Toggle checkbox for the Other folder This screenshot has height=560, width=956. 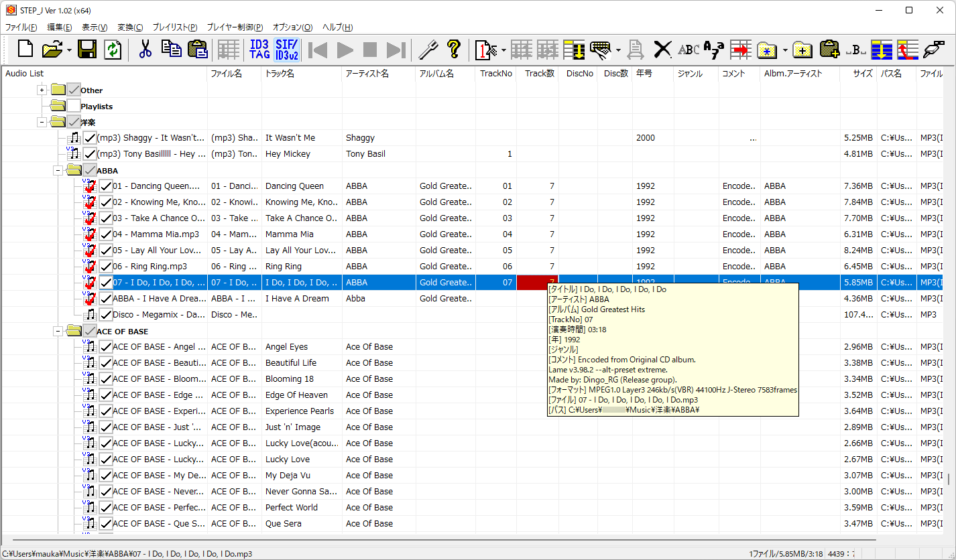[74, 90]
